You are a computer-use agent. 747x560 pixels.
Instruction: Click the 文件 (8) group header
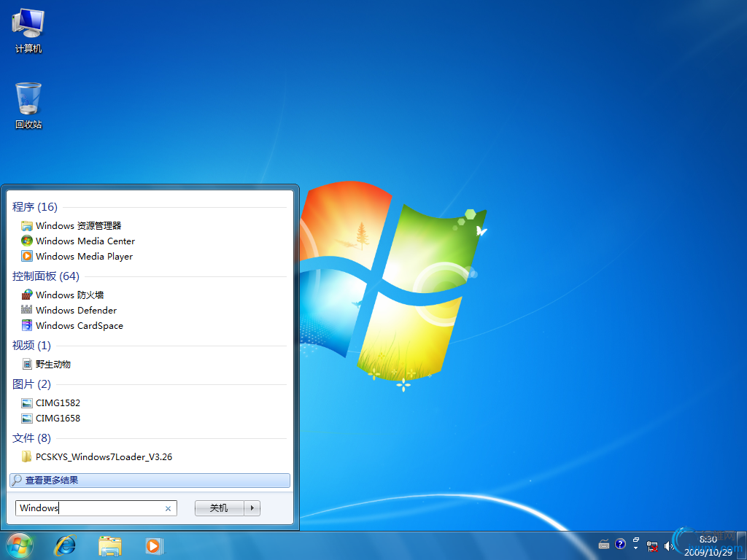click(x=31, y=438)
